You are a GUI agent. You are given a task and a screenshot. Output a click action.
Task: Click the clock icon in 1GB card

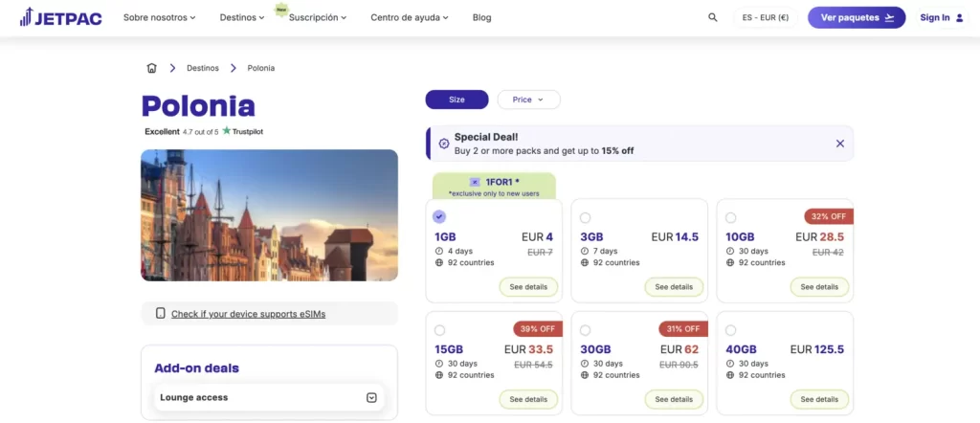click(x=438, y=251)
